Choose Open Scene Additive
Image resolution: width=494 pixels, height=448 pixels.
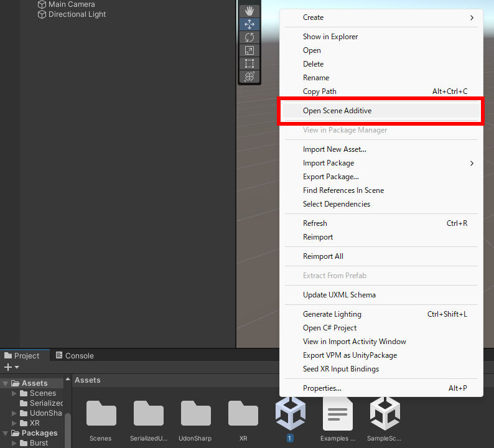[381, 111]
